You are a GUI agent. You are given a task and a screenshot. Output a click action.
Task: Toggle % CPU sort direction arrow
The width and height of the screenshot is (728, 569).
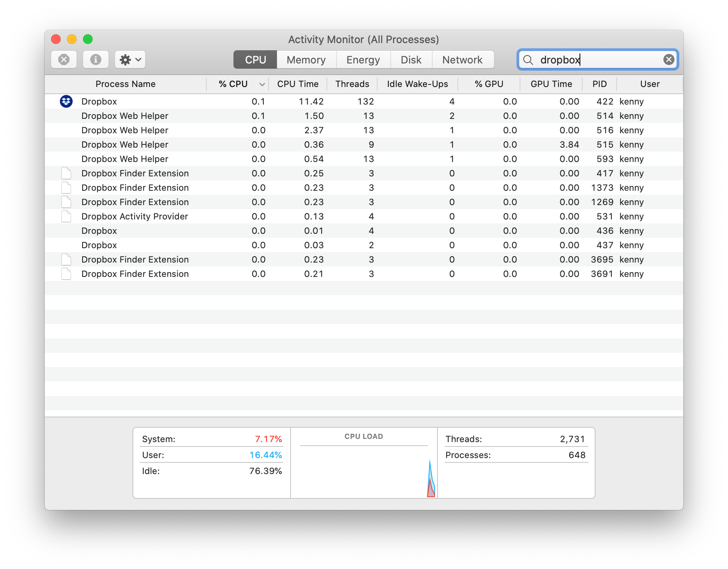[x=262, y=84]
